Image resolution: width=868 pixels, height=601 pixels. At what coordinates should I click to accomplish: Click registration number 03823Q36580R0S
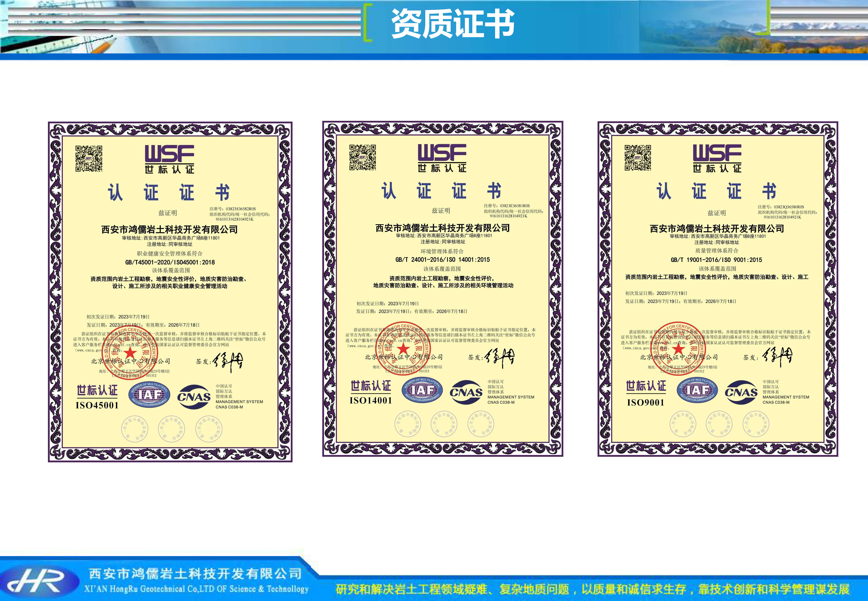tap(789, 207)
